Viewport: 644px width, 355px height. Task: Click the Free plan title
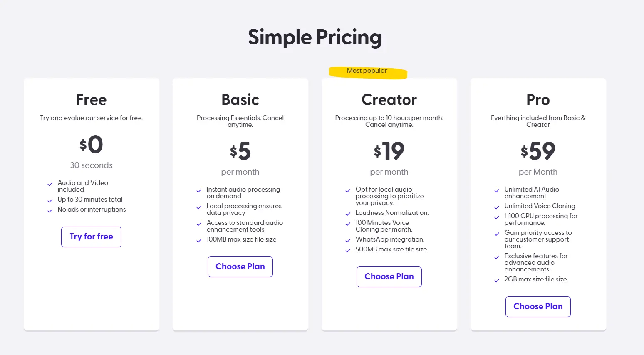91,100
